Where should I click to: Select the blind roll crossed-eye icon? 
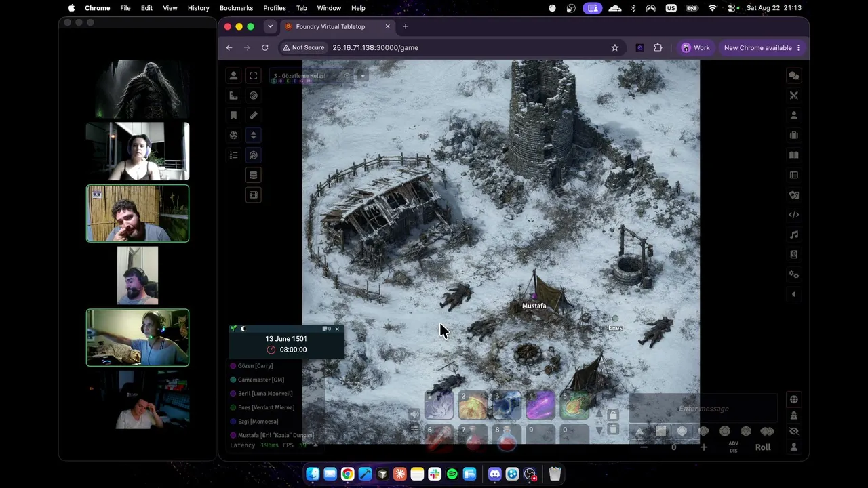pyautogui.click(x=794, y=431)
